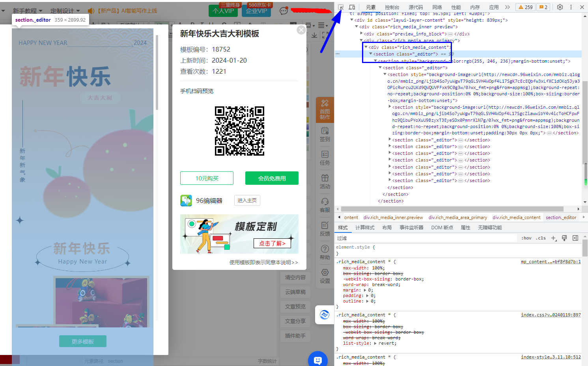This screenshot has width=588, height=366.
Task: Select div.rich_media_area_primary in the breadcrumb
Action: 457,217
